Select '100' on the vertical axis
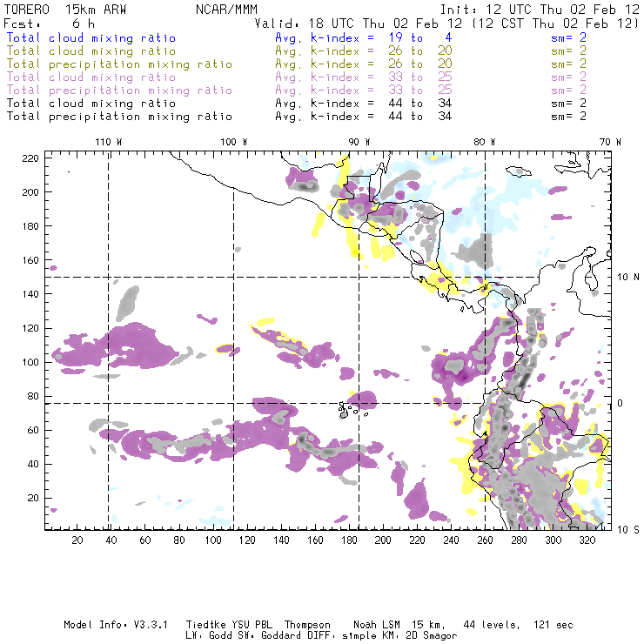This screenshot has width=644, height=644. (30, 362)
